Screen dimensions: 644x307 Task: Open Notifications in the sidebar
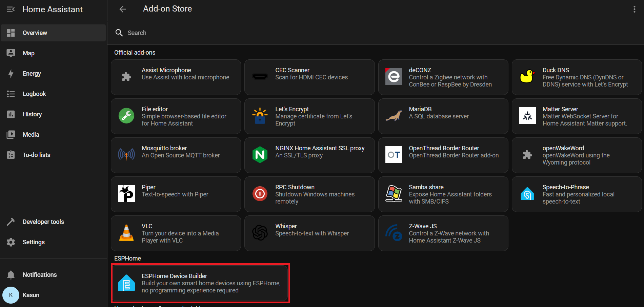click(53, 275)
